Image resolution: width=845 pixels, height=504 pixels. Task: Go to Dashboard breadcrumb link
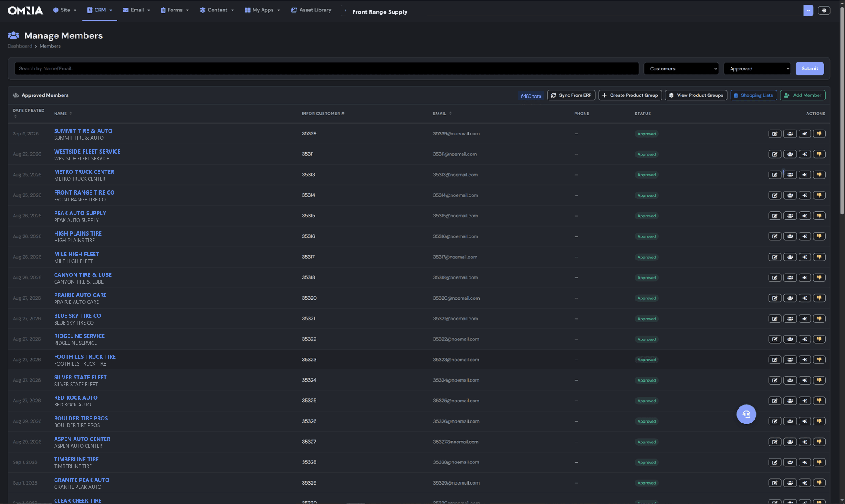click(x=20, y=46)
